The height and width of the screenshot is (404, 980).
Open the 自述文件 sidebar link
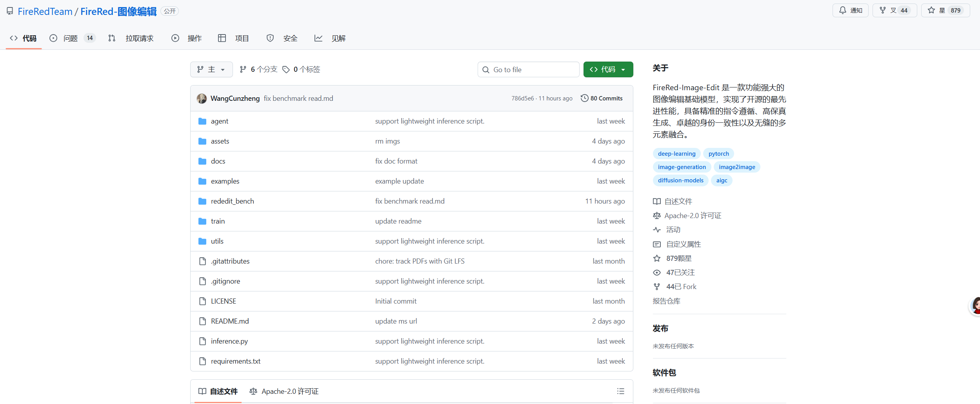[x=673, y=202]
